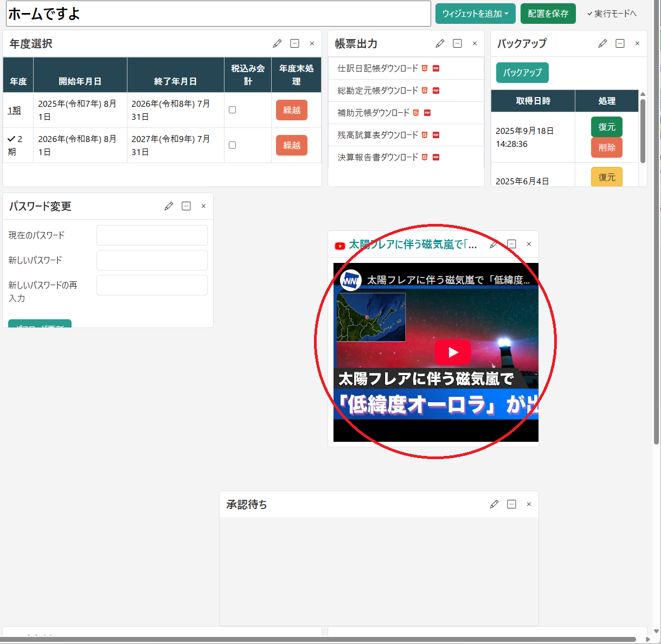Screen dimensions: 661x644
Task: Click the PDF icon next to 仕訳日記帳ダウンロード
Action: (436, 68)
